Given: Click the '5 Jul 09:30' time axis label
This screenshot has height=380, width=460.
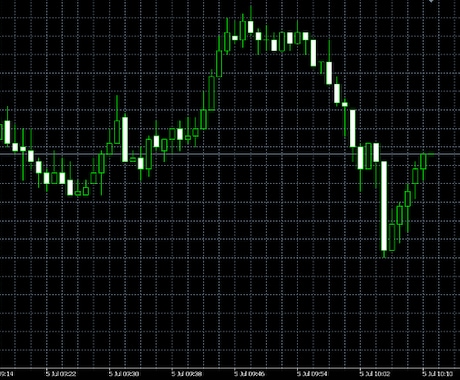Looking at the screenshot, I should [x=124, y=374].
